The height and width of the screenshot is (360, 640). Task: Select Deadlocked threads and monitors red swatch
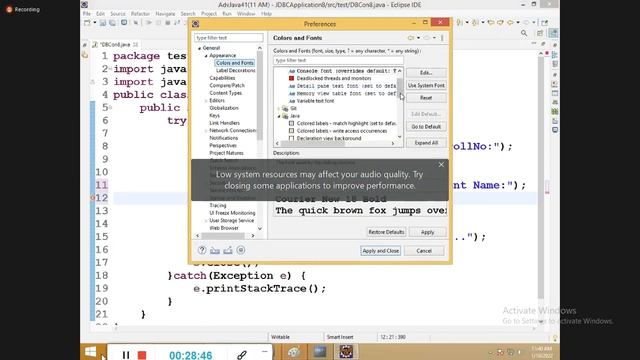(x=291, y=78)
